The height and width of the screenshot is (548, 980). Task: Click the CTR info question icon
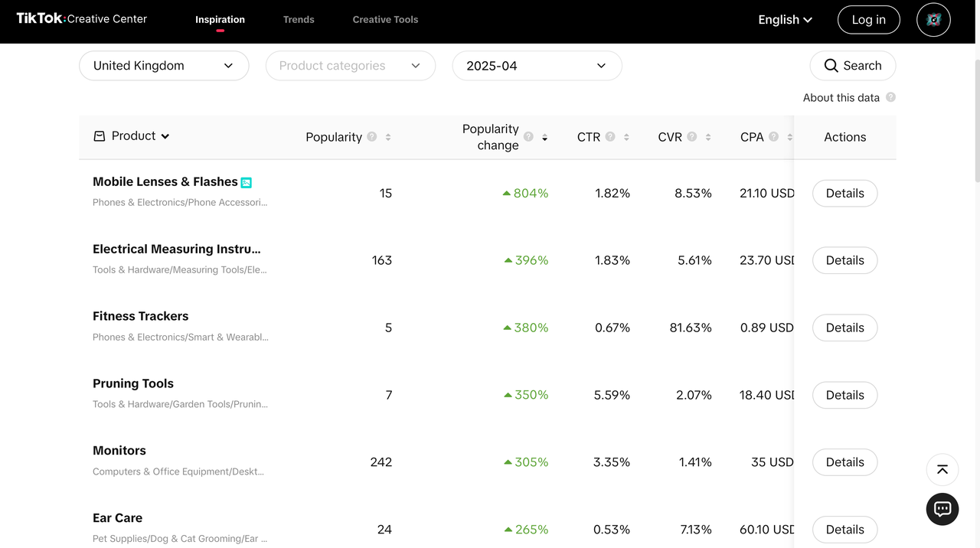coord(610,137)
